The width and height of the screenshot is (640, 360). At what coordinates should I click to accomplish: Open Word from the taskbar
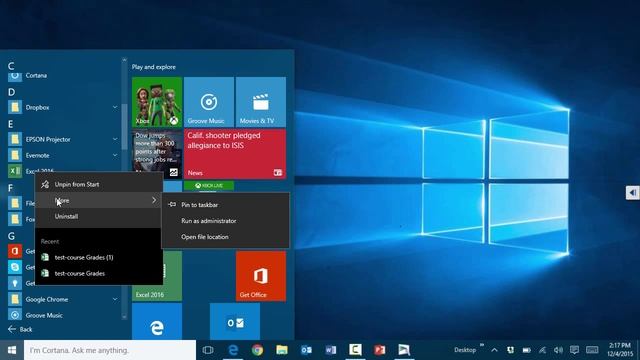click(331, 350)
